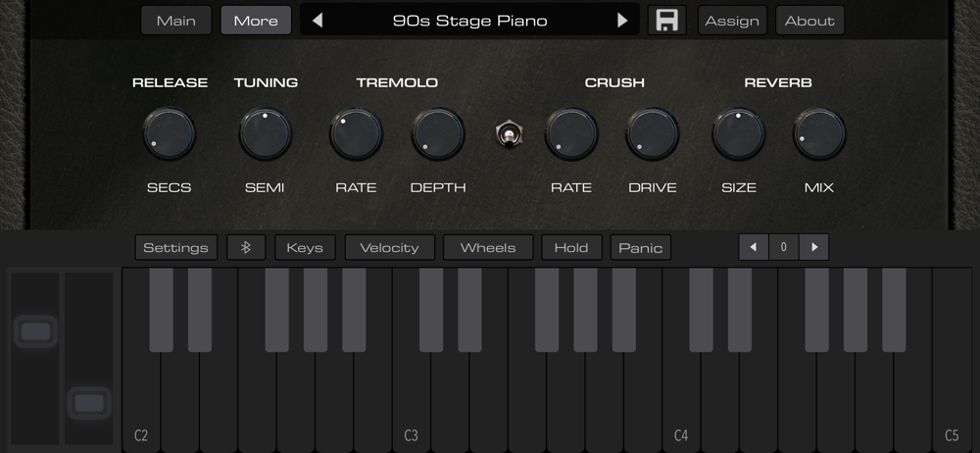Open the Assign menu
The width and height of the screenshot is (980, 453).
point(732,20)
